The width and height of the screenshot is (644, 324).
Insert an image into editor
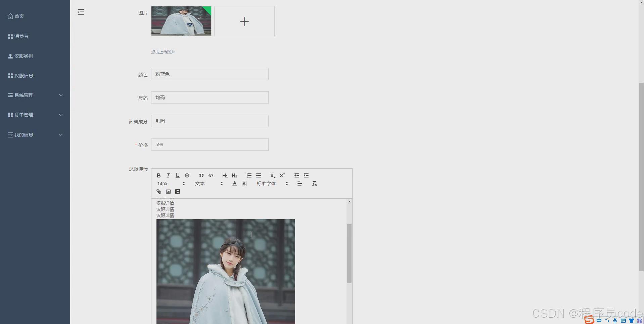click(x=168, y=192)
